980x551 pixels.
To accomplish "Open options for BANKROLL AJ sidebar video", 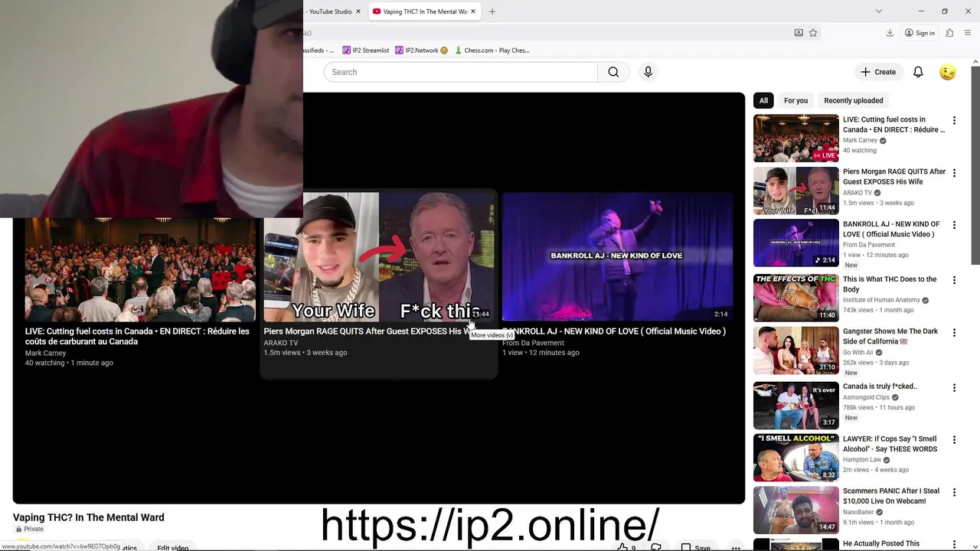I will coord(954,226).
